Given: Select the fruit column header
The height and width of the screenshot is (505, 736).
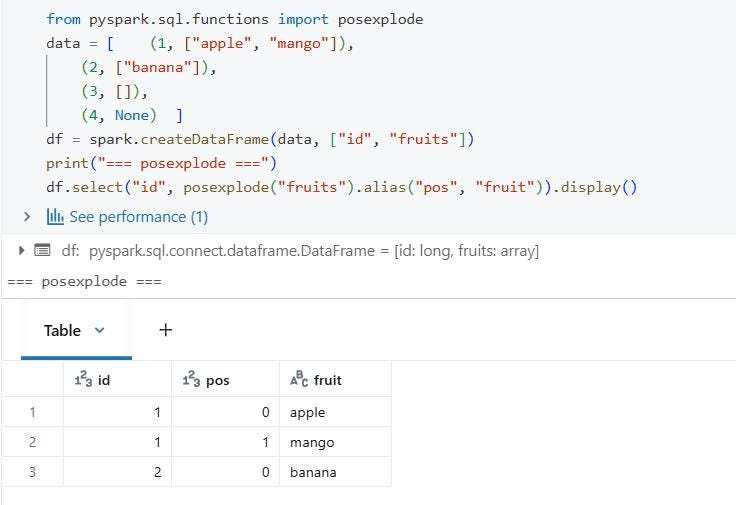Looking at the screenshot, I should [x=335, y=379].
